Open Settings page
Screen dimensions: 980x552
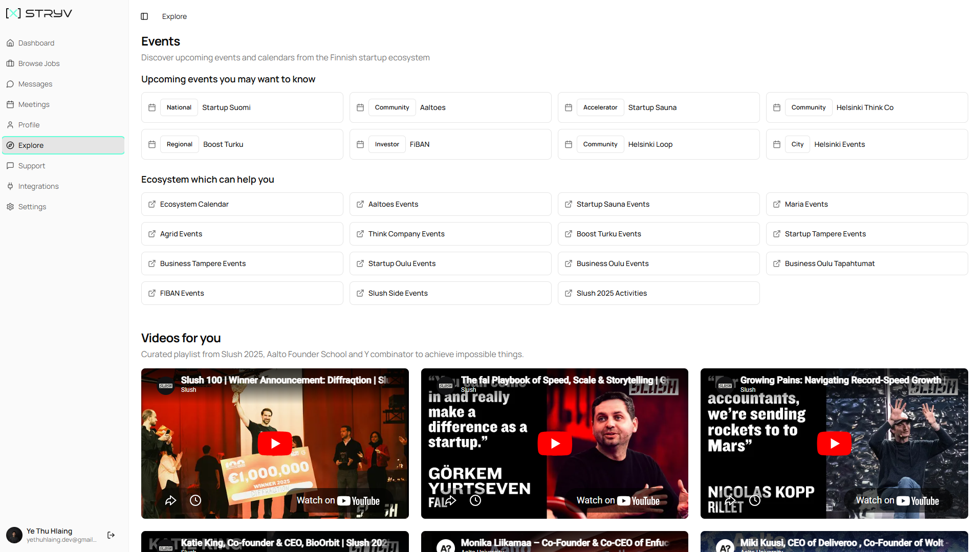(x=63, y=207)
